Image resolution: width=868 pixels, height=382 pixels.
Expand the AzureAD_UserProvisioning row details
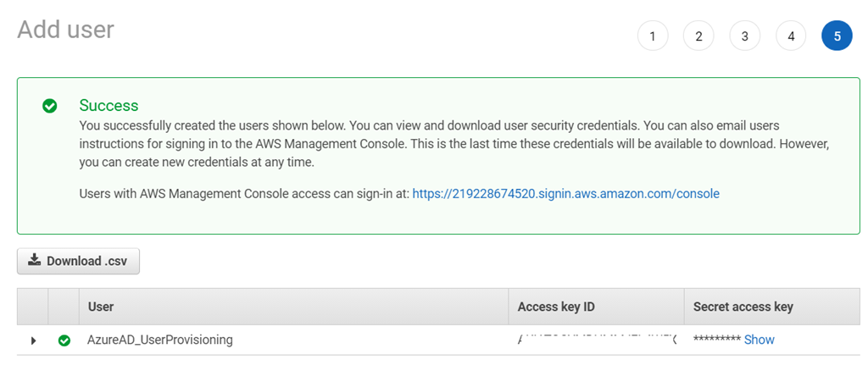point(33,340)
